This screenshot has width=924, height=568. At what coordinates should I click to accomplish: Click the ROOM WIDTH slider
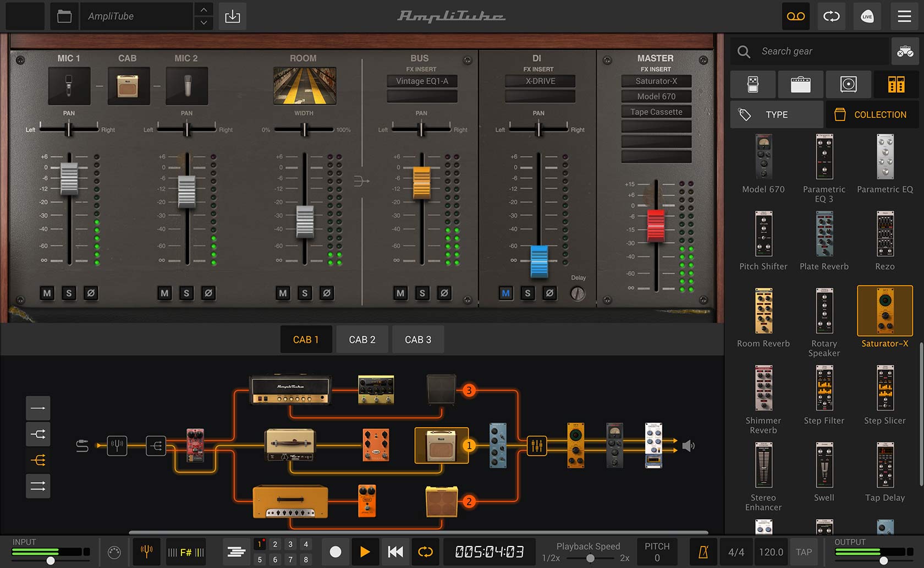pos(304,130)
